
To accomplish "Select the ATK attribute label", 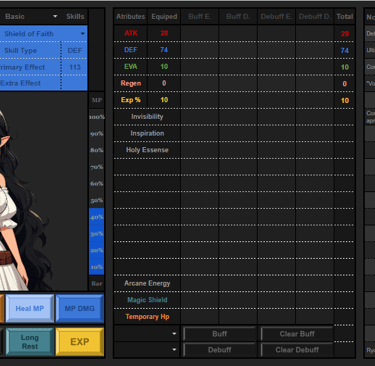I will point(131,33).
